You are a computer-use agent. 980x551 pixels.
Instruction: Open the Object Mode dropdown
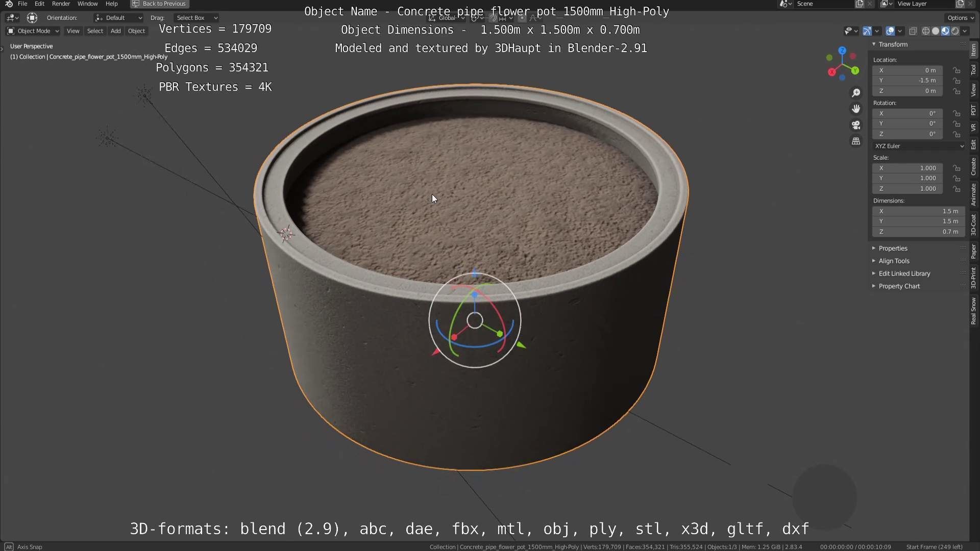[x=33, y=31]
